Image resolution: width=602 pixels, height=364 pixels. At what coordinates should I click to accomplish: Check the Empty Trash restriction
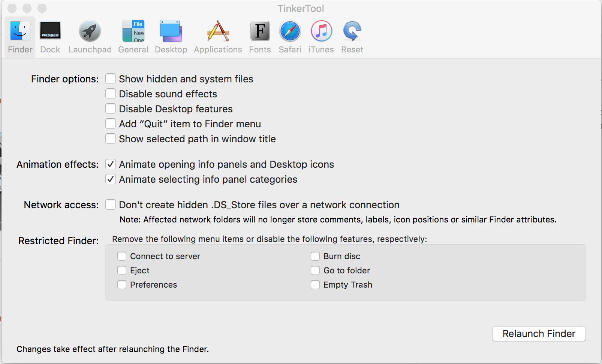pos(315,285)
